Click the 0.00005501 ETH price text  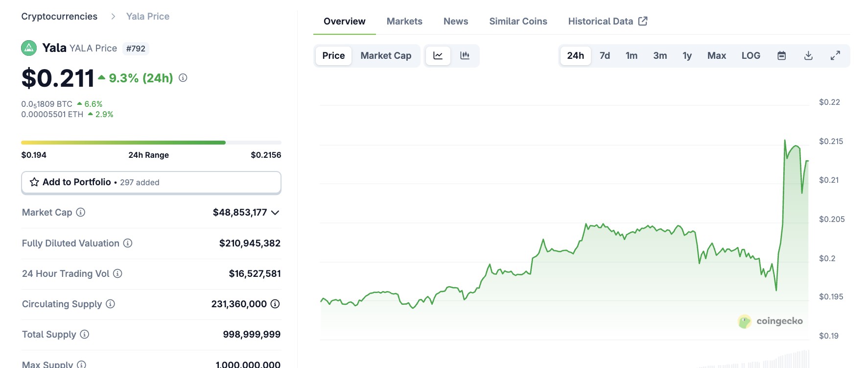(52, 114)
